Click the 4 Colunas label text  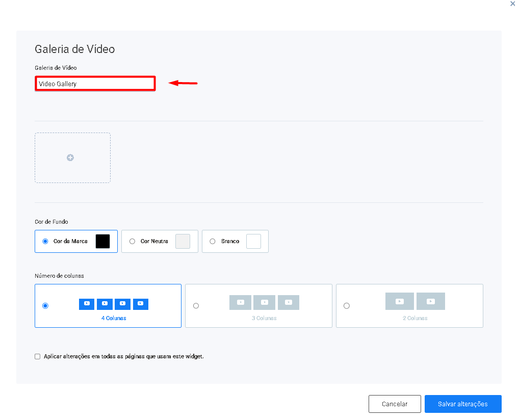point(114,318)
